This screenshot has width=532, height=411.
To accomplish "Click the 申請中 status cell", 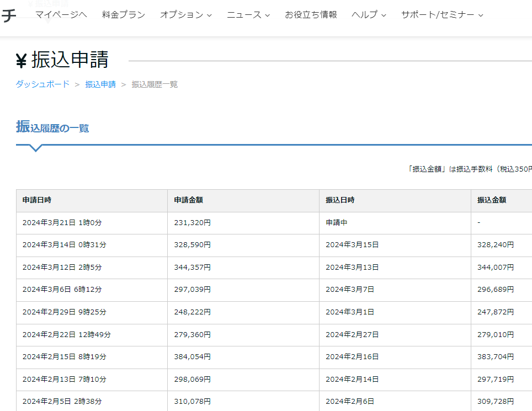I will pos(395,223).
